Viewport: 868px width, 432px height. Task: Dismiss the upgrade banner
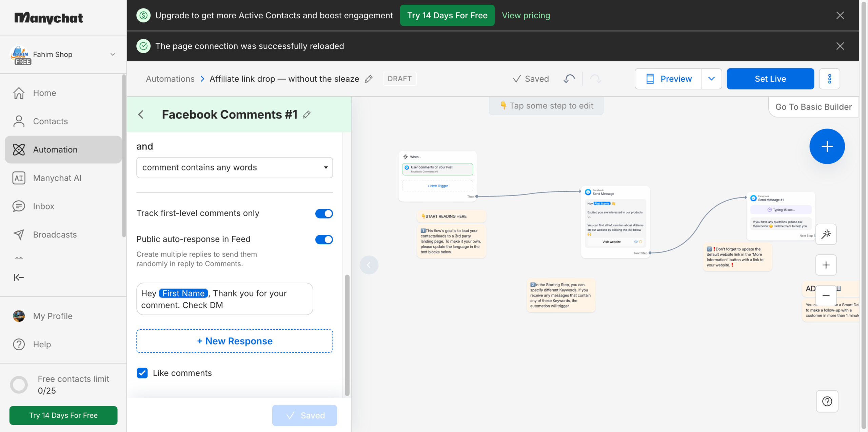tap(840, 15)
